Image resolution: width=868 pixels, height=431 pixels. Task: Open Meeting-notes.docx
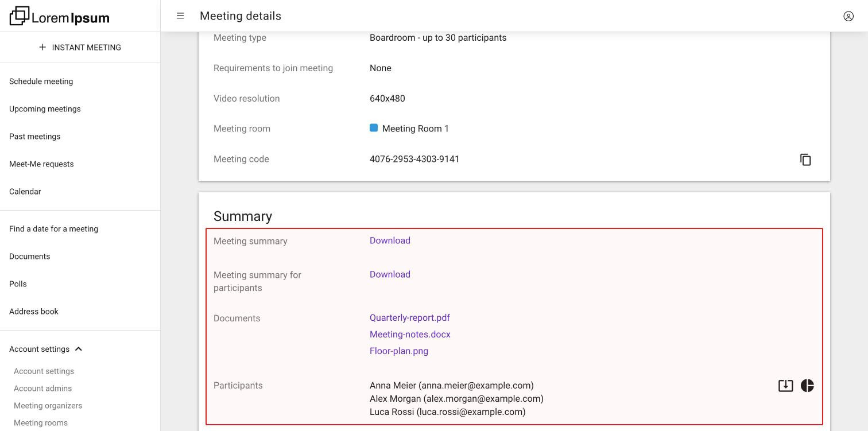tap(410, 335)
